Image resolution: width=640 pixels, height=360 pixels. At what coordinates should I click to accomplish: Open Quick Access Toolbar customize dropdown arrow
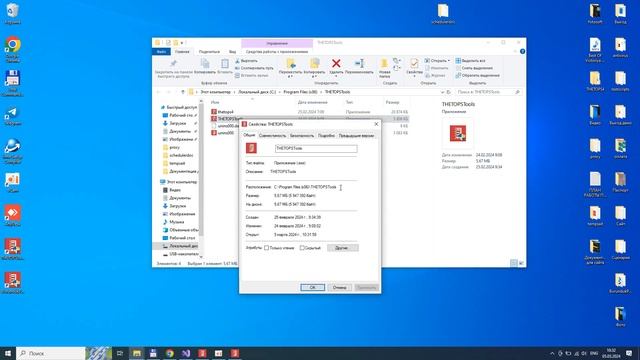pos(182,42)
